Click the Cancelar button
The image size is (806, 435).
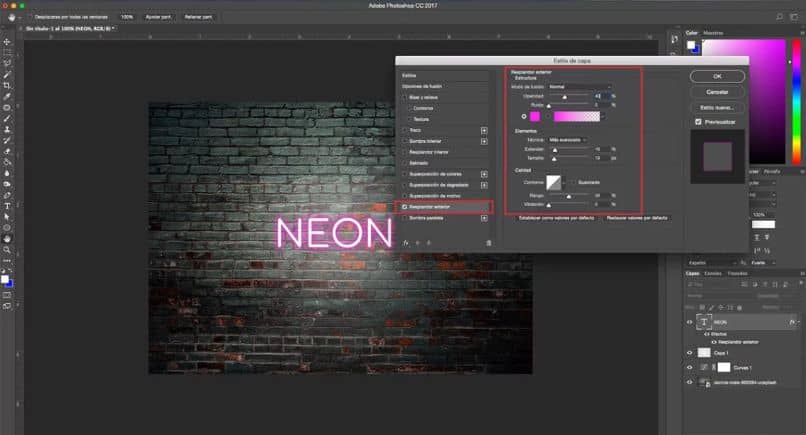pos(717,92)
